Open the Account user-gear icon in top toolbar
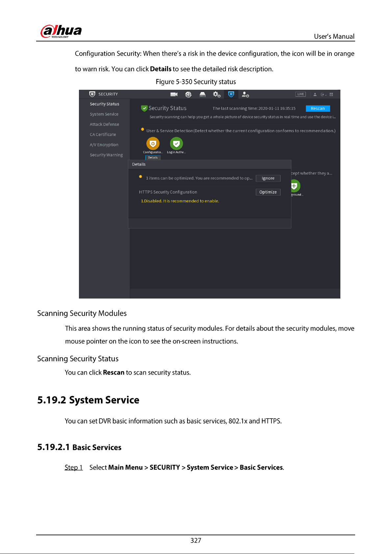This screenshot has width=392, height=554. pyautogui.click(x=245, y=94)
